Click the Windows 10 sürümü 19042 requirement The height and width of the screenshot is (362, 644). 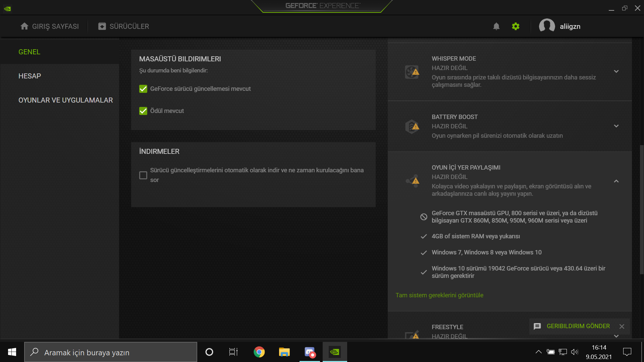(x=519, y=272)
